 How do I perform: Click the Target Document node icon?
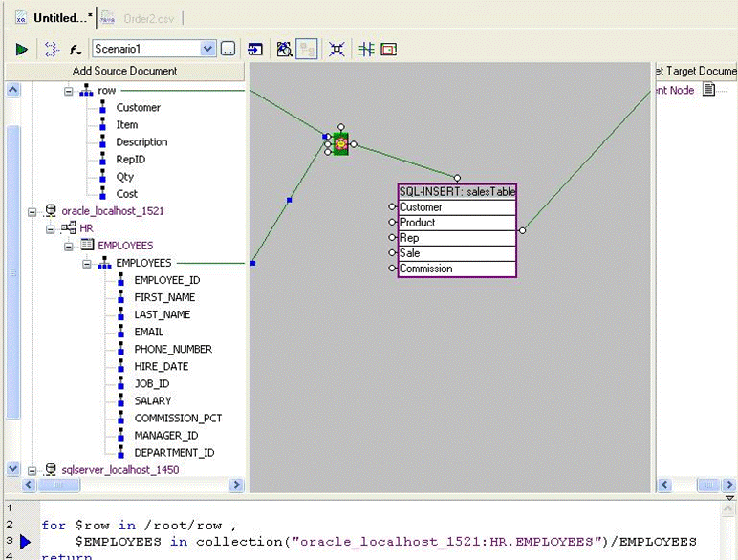point(708,90)
